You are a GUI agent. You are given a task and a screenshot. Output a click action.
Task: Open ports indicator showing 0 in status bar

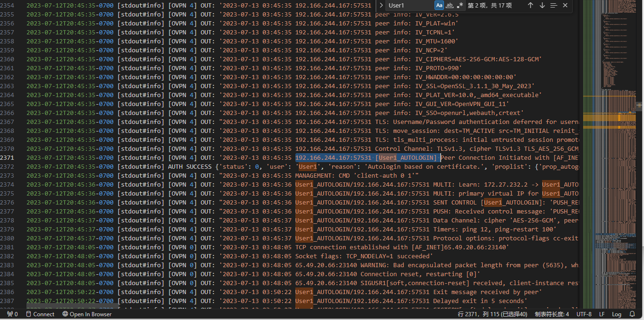click(12, 314)
